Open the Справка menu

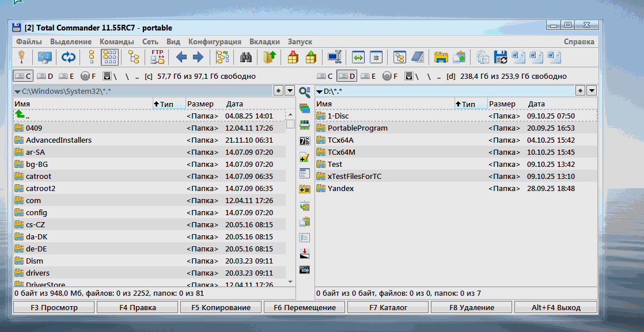(x=579, y=41)
